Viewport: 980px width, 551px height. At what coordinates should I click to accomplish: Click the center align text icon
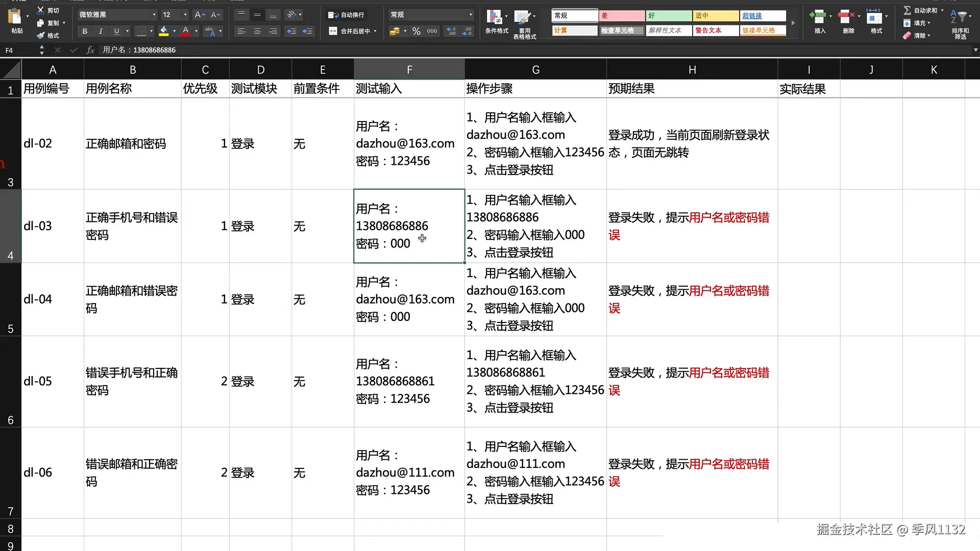click(x=257, y=32)
